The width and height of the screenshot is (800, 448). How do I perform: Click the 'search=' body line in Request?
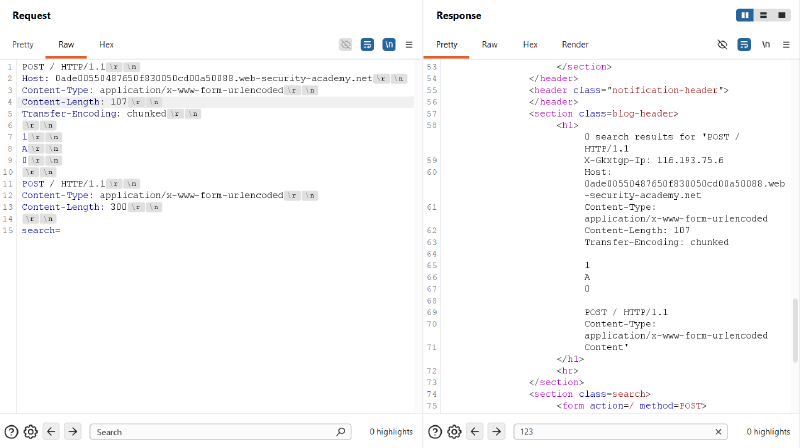pos(41,231)
